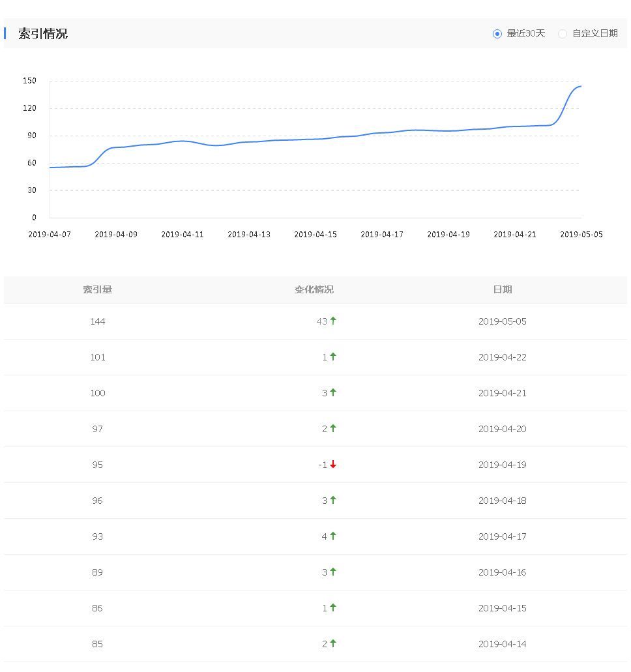The height and width of the screenshot is (672, 631).
Task: Click index value 144
Action: click(98, 321)
